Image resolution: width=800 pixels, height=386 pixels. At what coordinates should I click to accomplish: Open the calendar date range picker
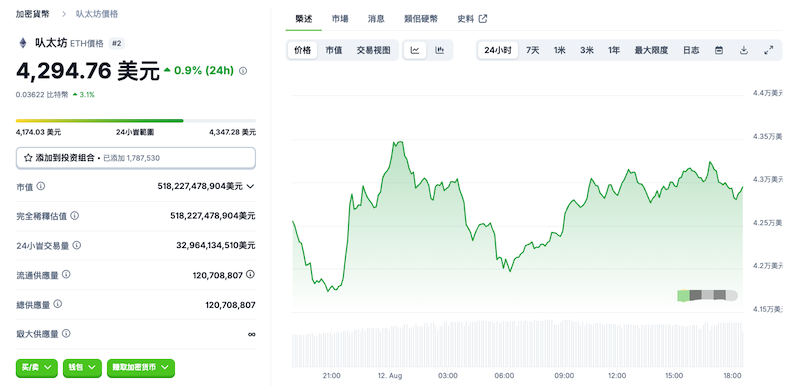click(719, 50)
